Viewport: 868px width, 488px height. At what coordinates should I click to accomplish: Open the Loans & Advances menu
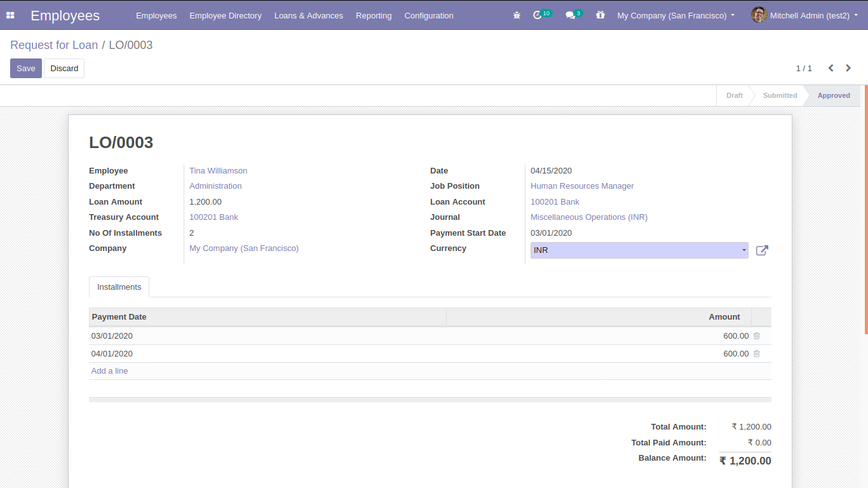(x=308, y=15)
